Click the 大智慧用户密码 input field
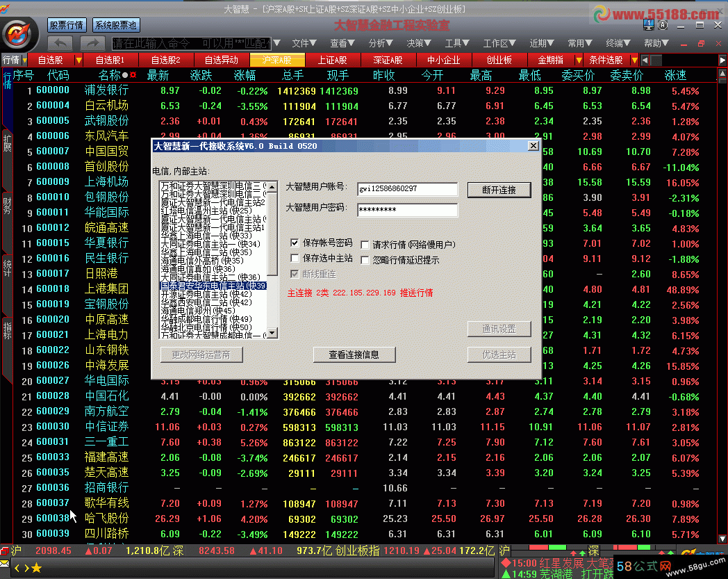The height and width of the screenshot is (579, 728). tap(407, 210)
